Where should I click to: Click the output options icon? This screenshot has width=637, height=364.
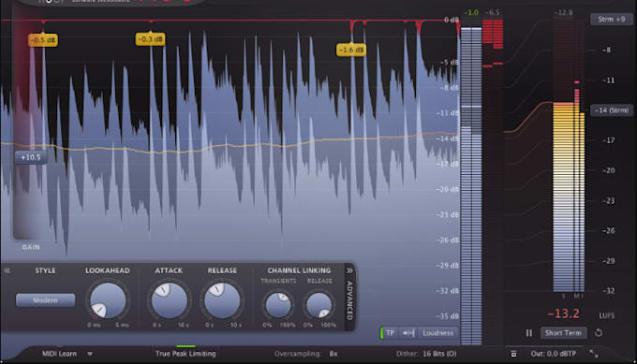pos(513,354)
